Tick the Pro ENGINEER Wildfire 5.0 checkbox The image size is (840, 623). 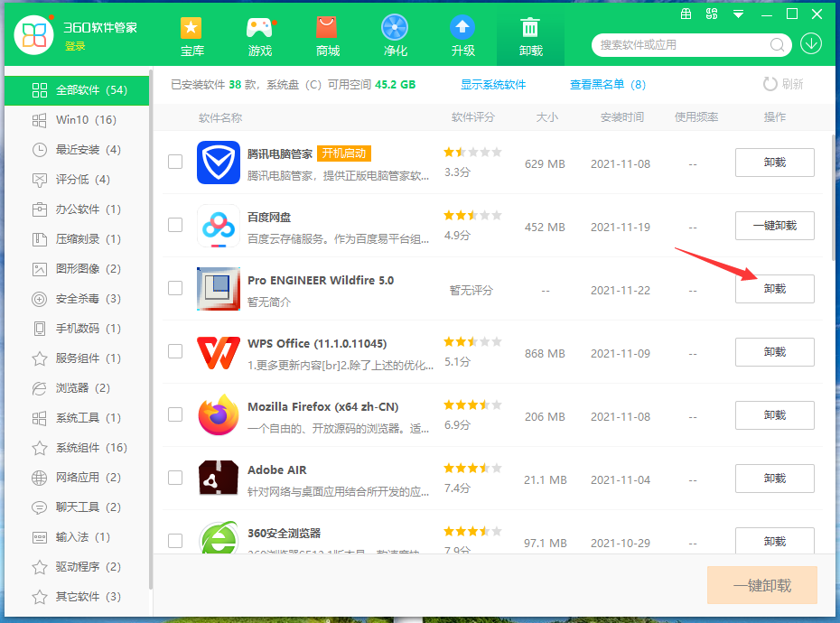coord(175,288)
